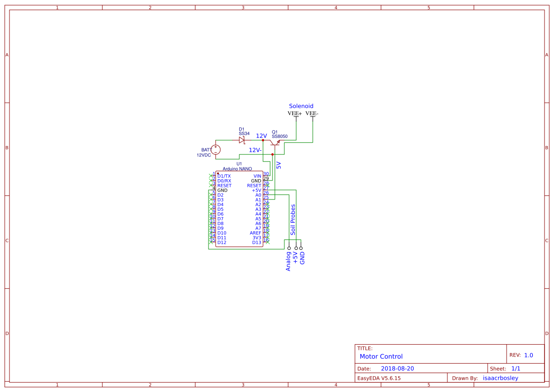Select the Arduino NANO component U1
The height and width of the screenshot is (392, 554).
click(x=240, y=209)
